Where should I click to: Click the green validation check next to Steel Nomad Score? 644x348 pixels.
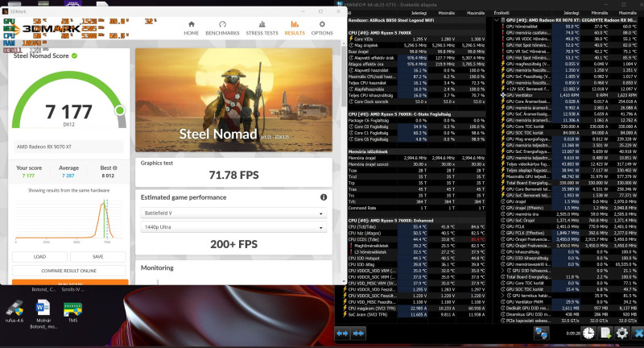click(x=74, y=56)
